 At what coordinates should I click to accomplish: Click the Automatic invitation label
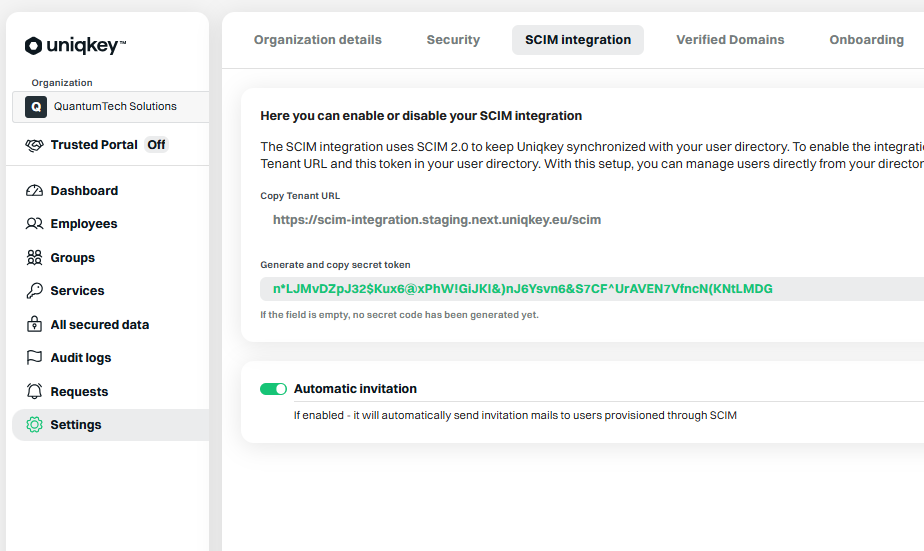(355, 389)
